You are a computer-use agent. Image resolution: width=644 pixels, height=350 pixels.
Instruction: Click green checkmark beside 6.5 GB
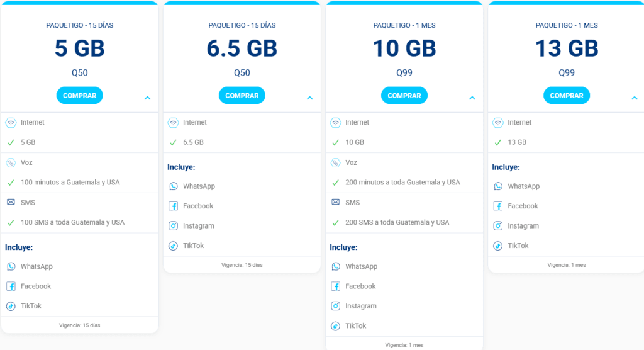173,142
